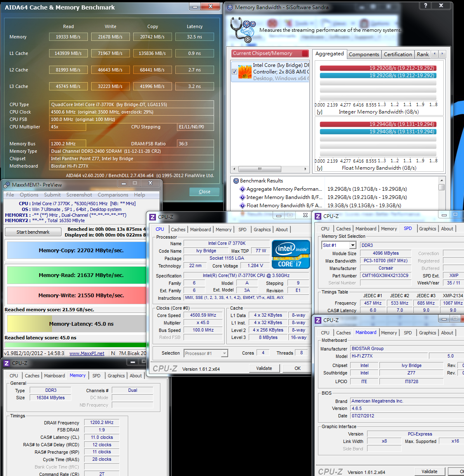The image size is (464, 476).
Task: Open the www.MaxxPI.net link
Action: (x=87, y=353)
